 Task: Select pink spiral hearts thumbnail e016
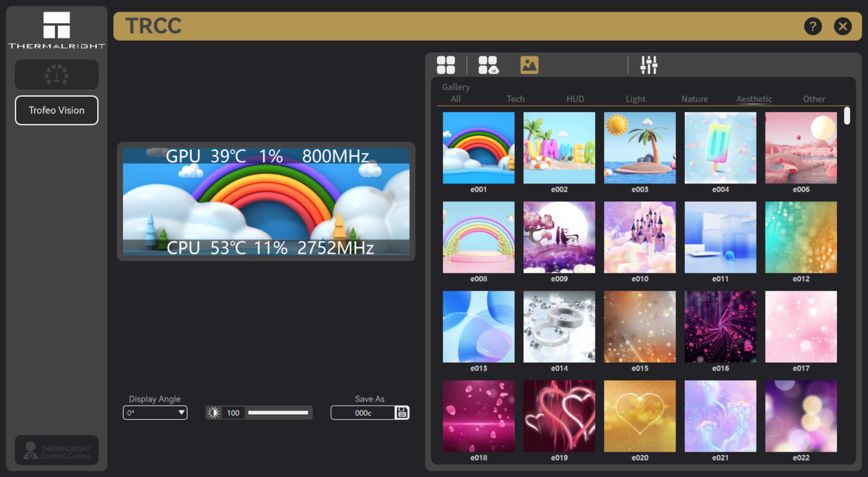[720, 327]
